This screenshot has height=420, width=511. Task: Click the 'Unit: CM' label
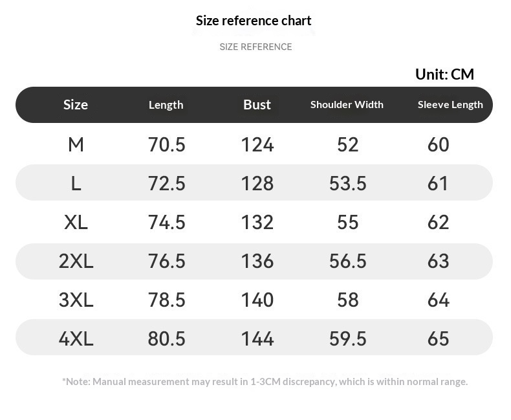pyautogui.click(x=444, y=74)
